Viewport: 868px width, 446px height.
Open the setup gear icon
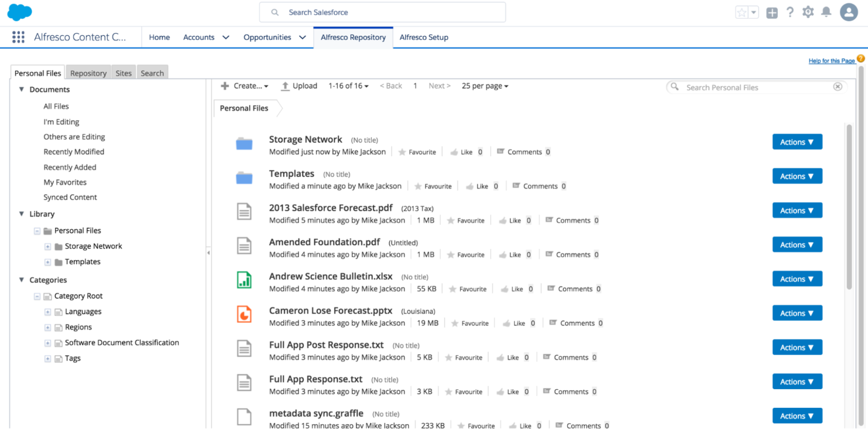click(x=808, y=12)
